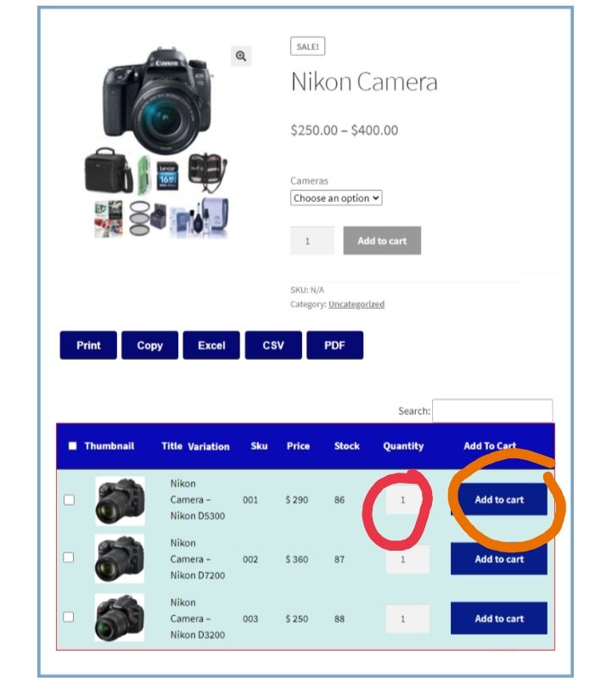Add the Nikon D7200 to cart
Screen dimensions: 601x700
point(499,559)
